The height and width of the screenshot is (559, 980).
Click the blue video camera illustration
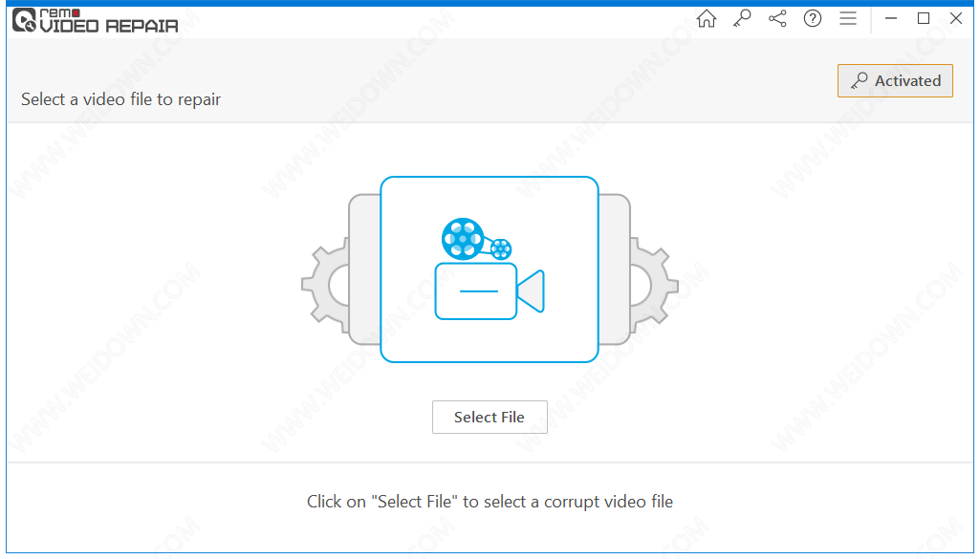(x=490, y=291)
